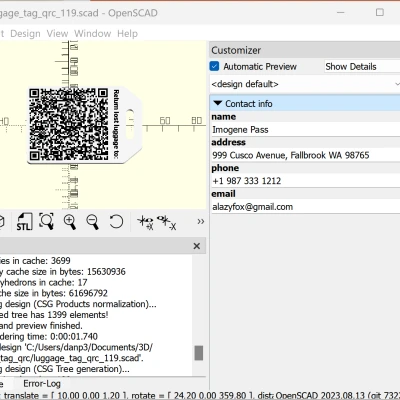Click the console line 'cache size in bytes: 15630936'
The image size is (400, 400).
(x=66, y=272)
